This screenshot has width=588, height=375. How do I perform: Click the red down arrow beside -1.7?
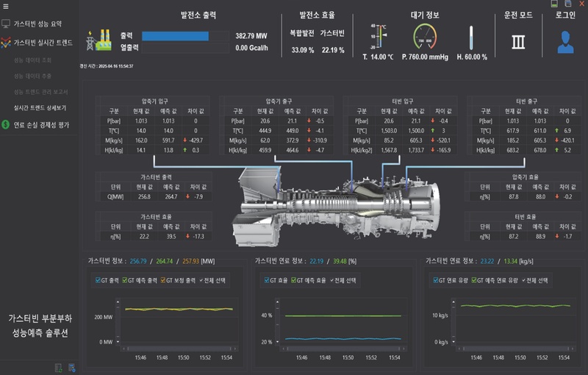(557, 236)
